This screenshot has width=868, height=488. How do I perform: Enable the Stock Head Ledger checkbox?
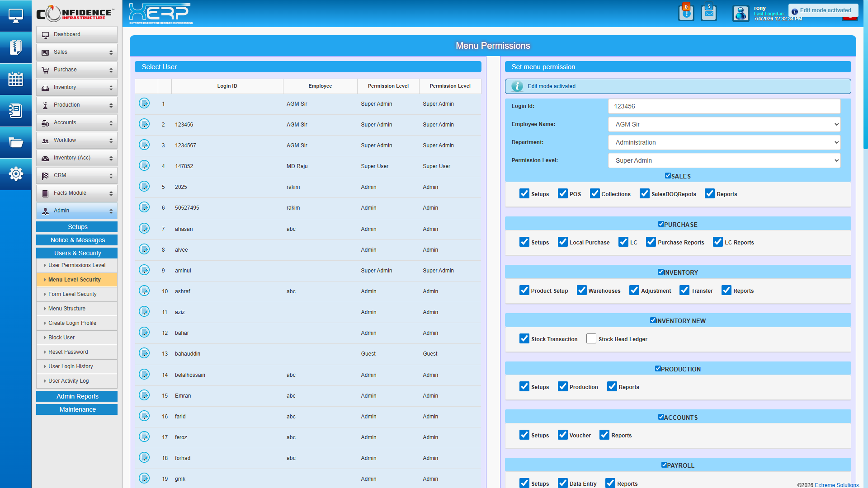tap(591, 338)
